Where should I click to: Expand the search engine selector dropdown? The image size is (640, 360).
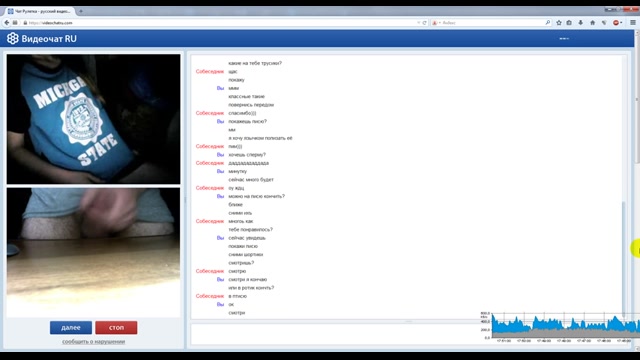point(436,23)
